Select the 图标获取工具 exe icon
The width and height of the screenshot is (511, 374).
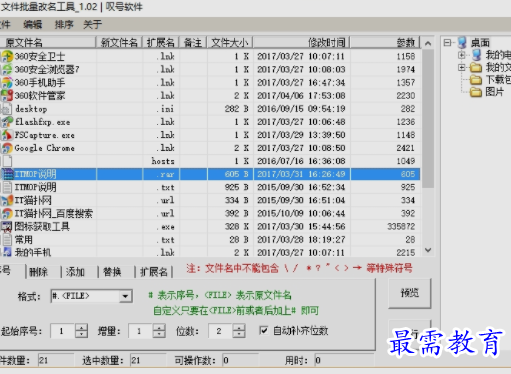7,227
